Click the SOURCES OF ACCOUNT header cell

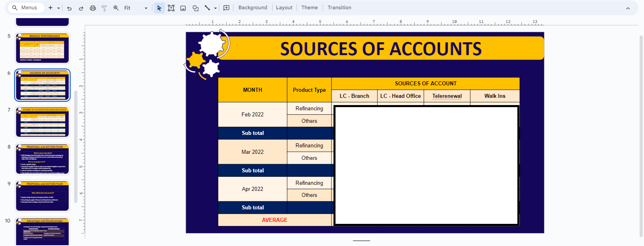(x=425, y=83)
